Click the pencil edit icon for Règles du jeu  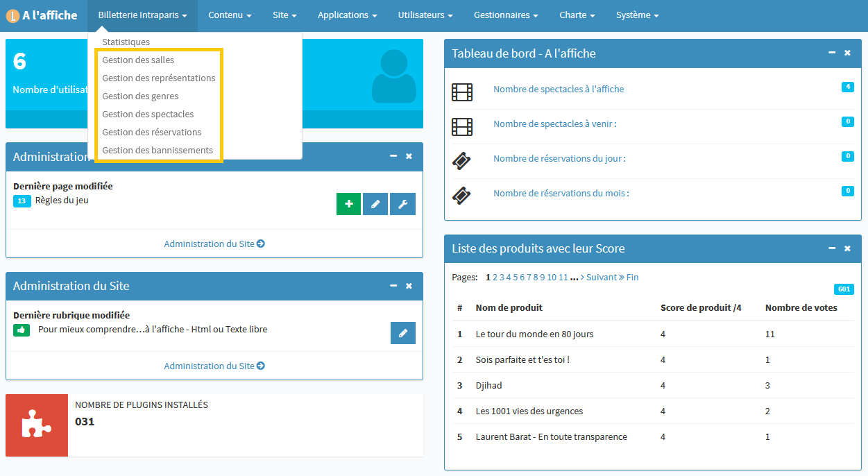[375, 204]
